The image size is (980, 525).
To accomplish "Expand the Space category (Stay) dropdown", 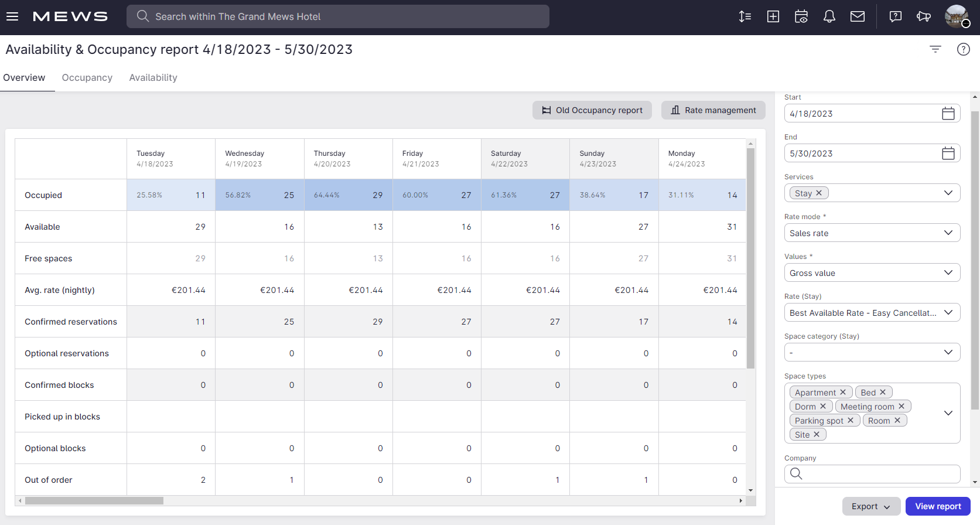I will point(872,353).
